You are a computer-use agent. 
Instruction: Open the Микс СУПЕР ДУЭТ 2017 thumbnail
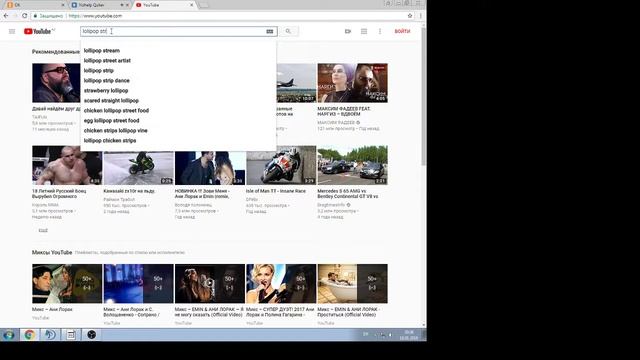tap(281, 284)
